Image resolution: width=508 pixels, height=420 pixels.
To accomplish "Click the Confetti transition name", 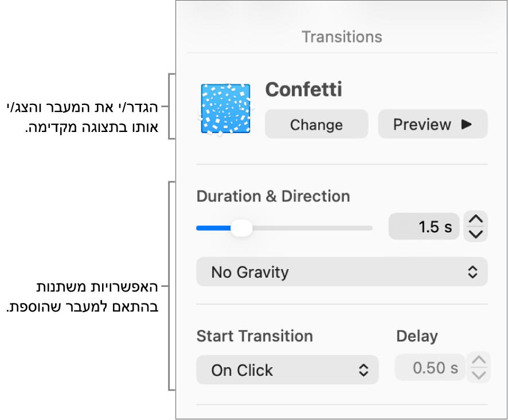I will (303, 89).
